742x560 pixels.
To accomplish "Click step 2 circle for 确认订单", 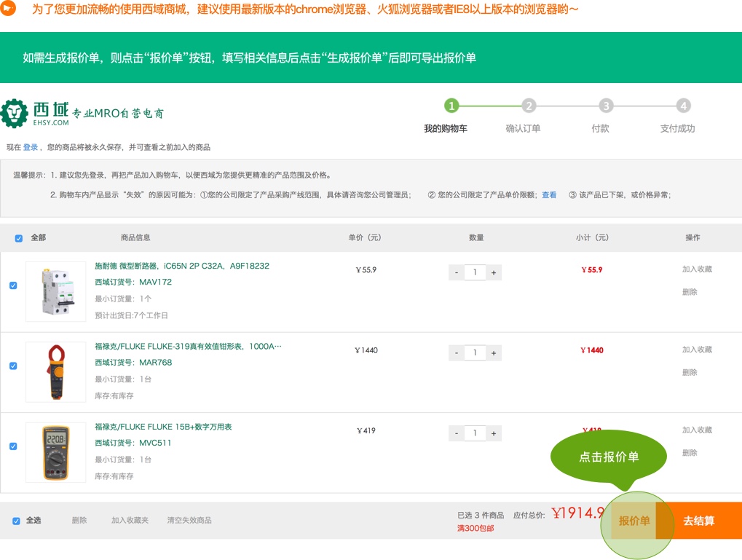I will click(x=529, y=106).
